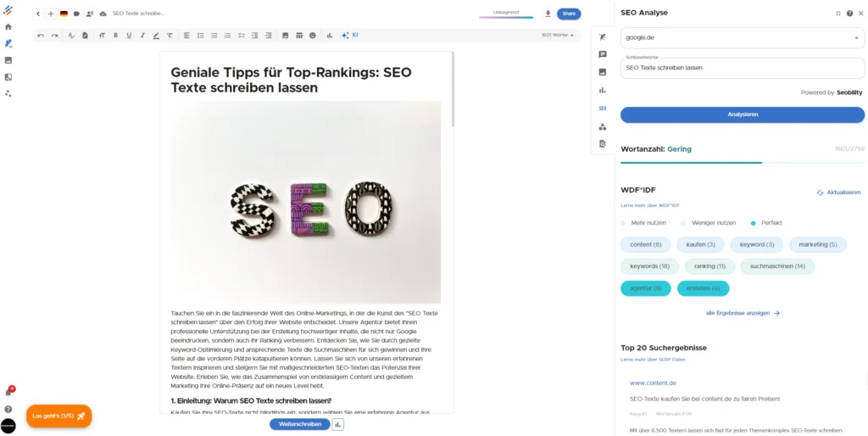Click the Unbegrenzt usage progress bar
Image resolution: width=868 pixels, height=436 pixels.
point(506,17)
